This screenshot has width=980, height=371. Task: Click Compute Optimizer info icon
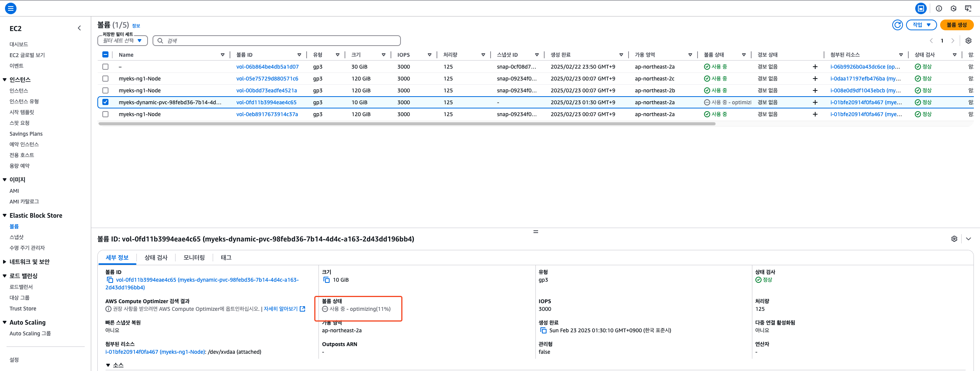pyautogui.click(x=108, y=309)
